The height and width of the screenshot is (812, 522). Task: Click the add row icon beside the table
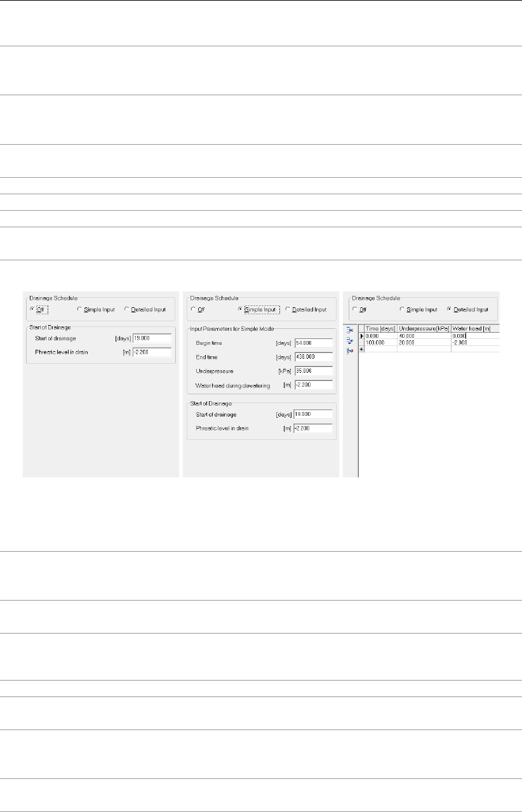pos(350,340)
